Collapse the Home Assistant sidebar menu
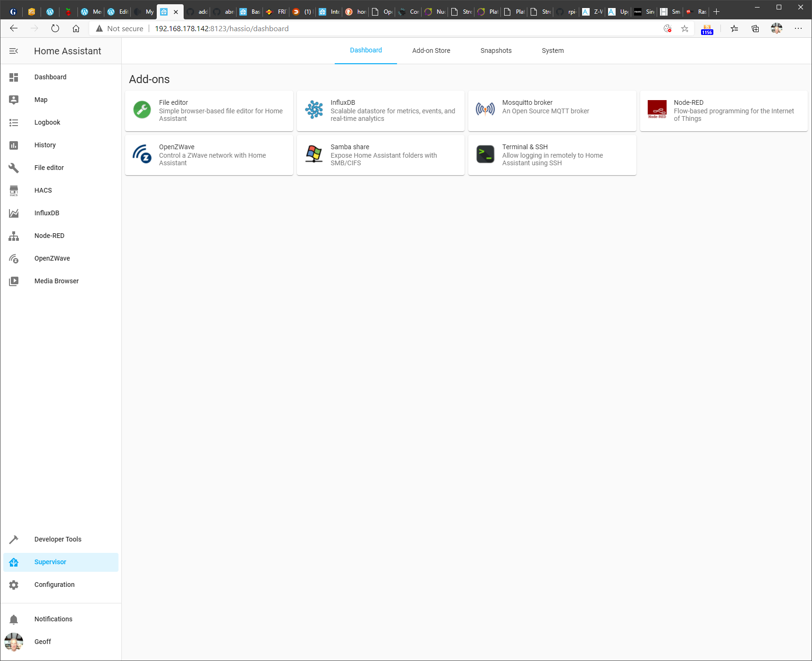Screen dimensions: 812x661 tap(14, 51)
